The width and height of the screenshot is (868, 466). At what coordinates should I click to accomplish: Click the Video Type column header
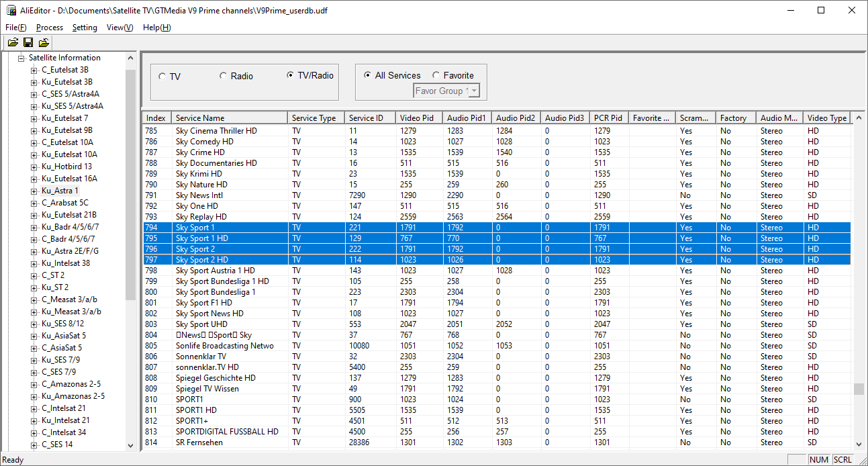827,118
